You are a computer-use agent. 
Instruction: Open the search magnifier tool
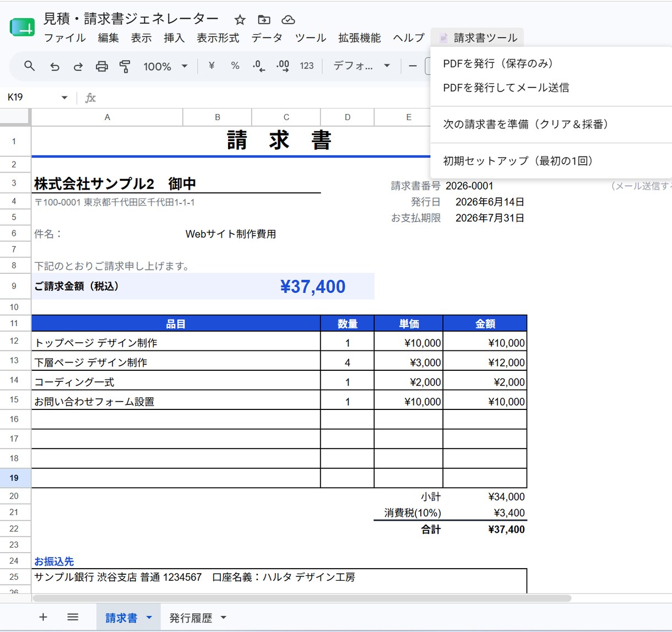[x=30, y=66]
